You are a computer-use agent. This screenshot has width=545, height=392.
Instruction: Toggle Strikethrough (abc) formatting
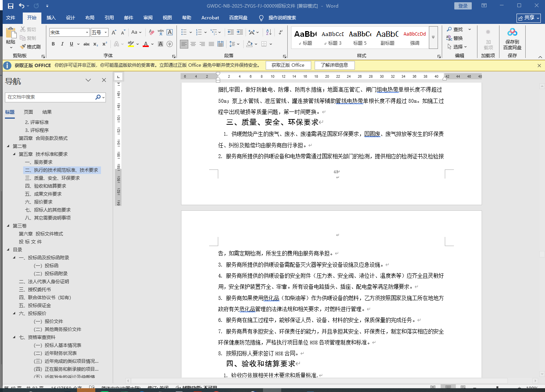click(87, 44)
